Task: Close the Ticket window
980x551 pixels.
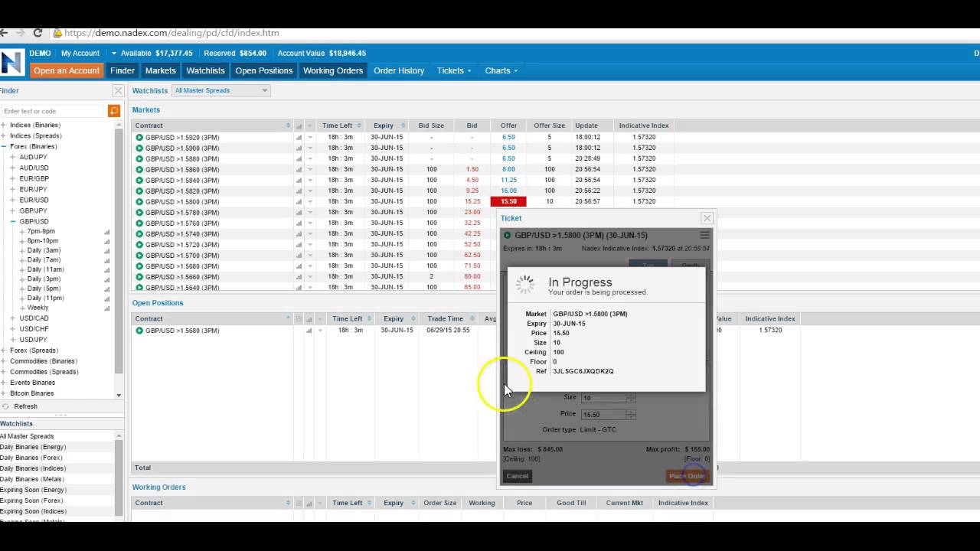Action: coord(707,218)
